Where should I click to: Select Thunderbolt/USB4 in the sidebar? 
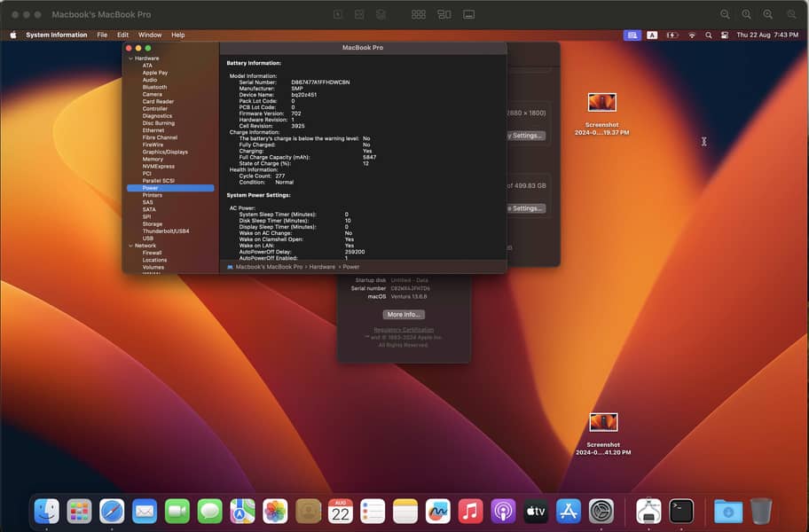[166, 231]
